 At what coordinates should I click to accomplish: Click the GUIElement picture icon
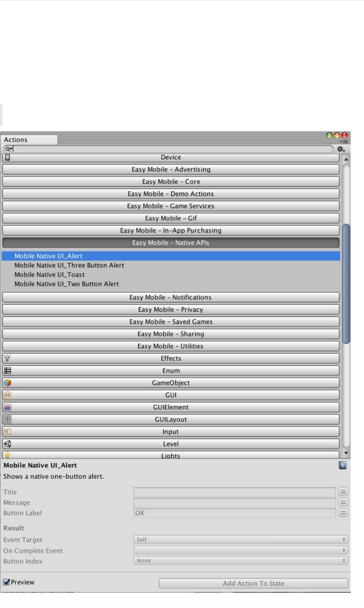coord(7,407)
